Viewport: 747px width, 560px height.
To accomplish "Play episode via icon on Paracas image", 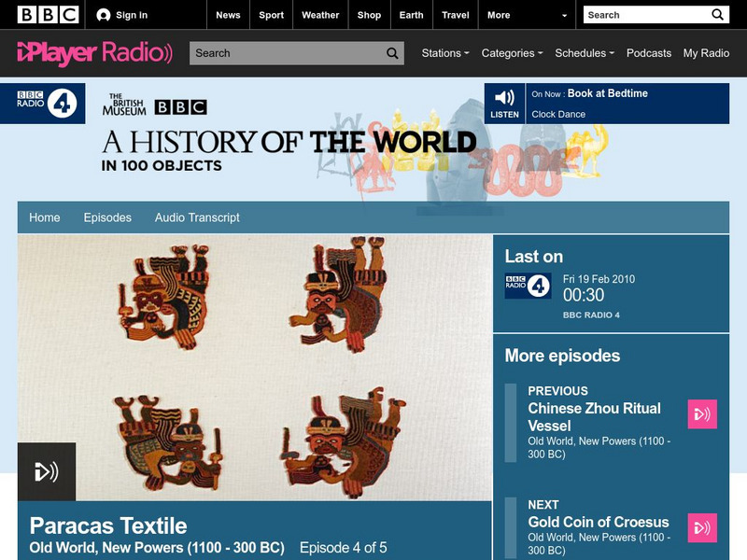I will (47, 471).
